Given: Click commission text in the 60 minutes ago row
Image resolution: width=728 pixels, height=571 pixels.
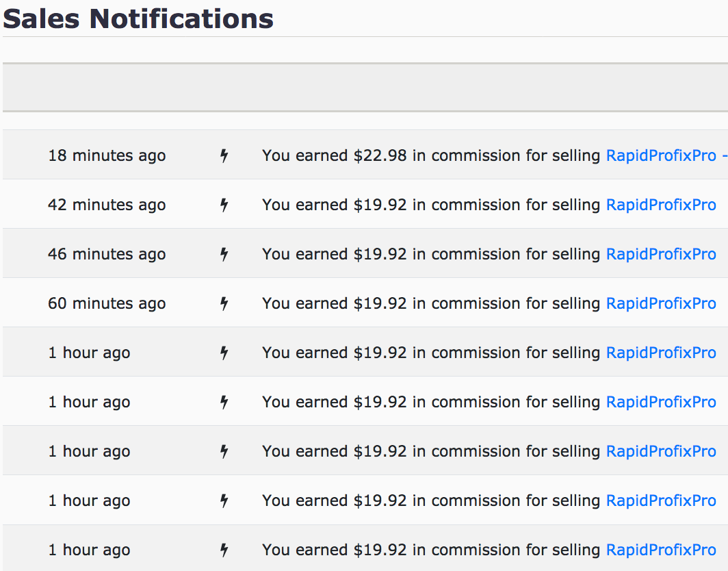Looking at the screenshot, I should (x=431, y=303).
